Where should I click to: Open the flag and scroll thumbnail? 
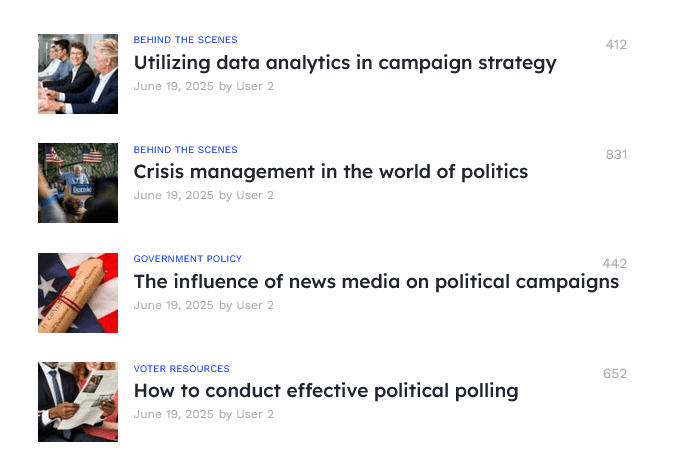pyautogui.click(x=78, y=293)
